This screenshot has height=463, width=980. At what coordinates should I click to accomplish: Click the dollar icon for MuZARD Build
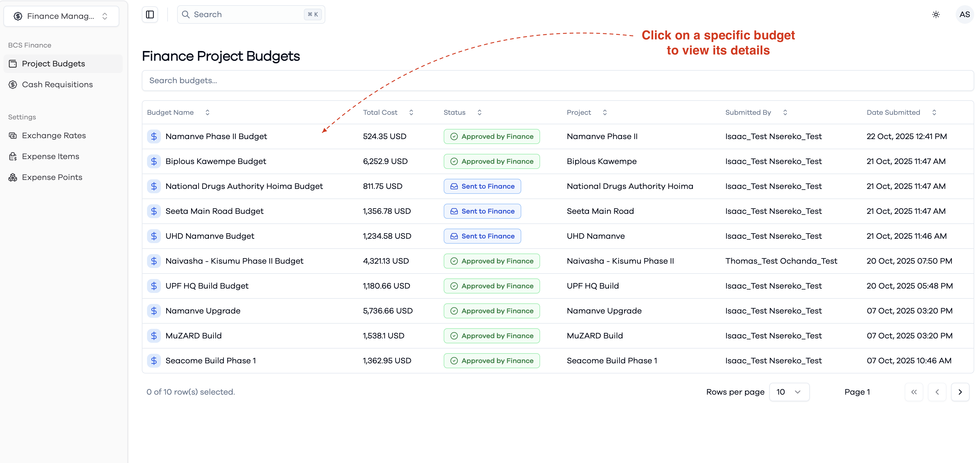[154, 336]
